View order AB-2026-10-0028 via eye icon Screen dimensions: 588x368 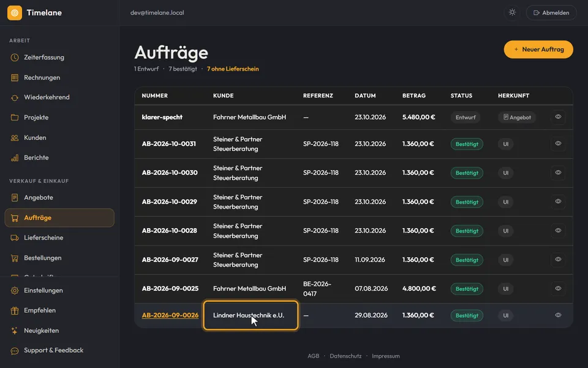point(558,231)
